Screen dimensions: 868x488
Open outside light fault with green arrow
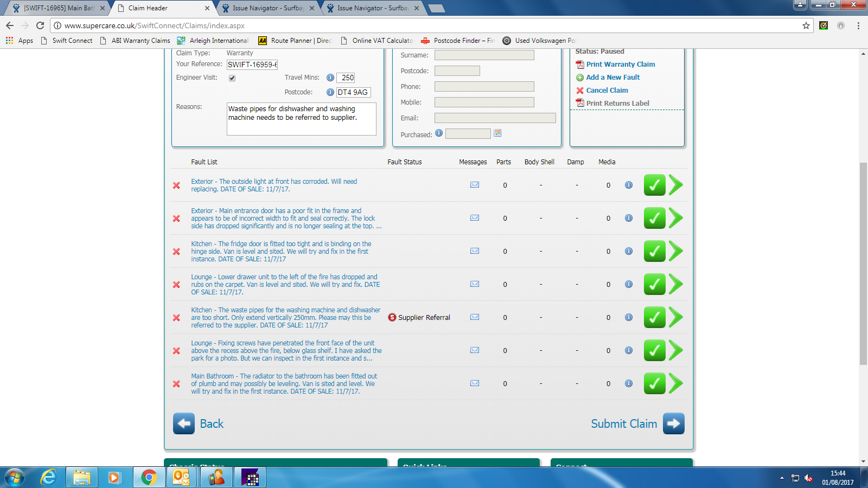click(676, 185)
